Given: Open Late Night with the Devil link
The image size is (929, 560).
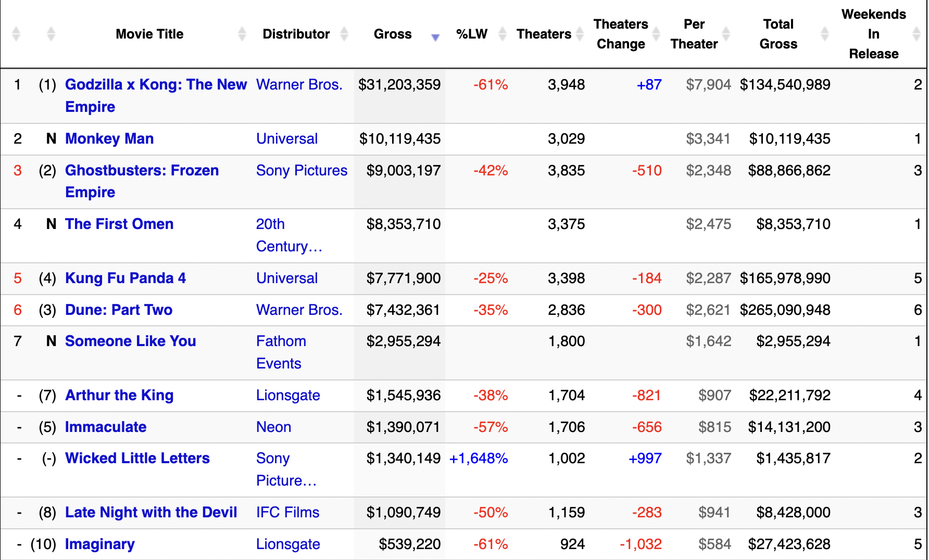Looking at the screenshot, I should coord(151,512).
